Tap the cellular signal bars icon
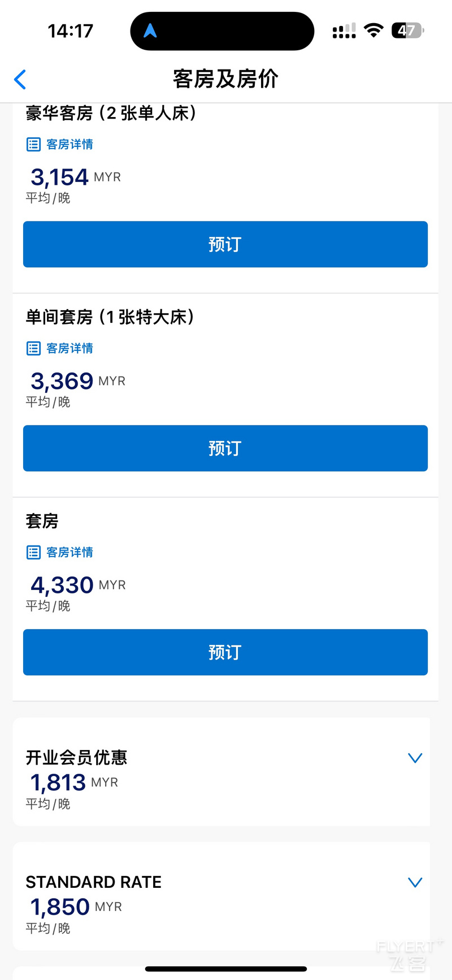Image resolution: width=452 pixels, height=980 pixels. 344,31
